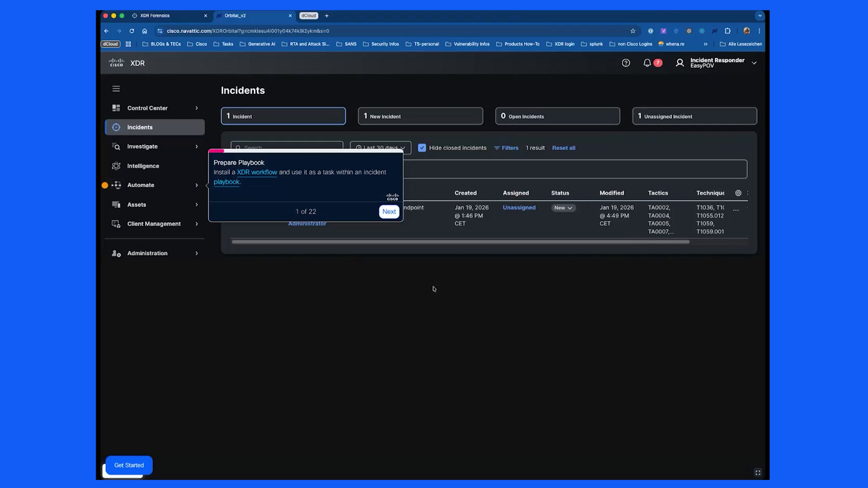Image resolution: width=868 pixels, height=488 pixels.
Task: Reload the page in the browser
Action: 132,31
